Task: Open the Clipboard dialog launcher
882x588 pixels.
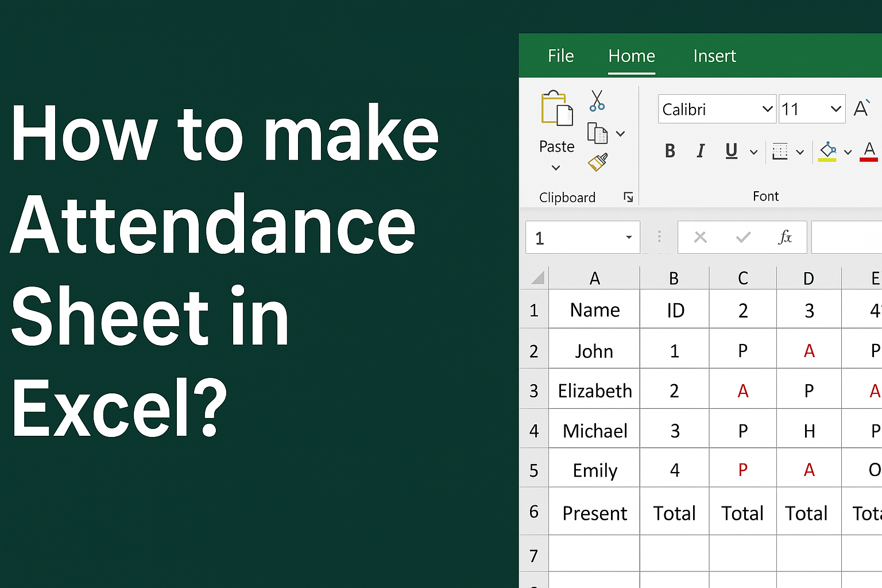Action: tap(628, 196)
